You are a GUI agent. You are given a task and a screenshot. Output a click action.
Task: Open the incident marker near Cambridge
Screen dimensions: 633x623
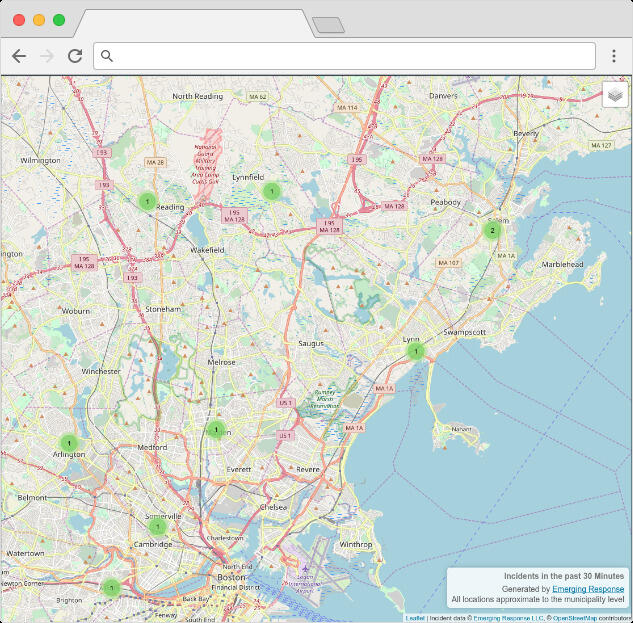[157, 526]
